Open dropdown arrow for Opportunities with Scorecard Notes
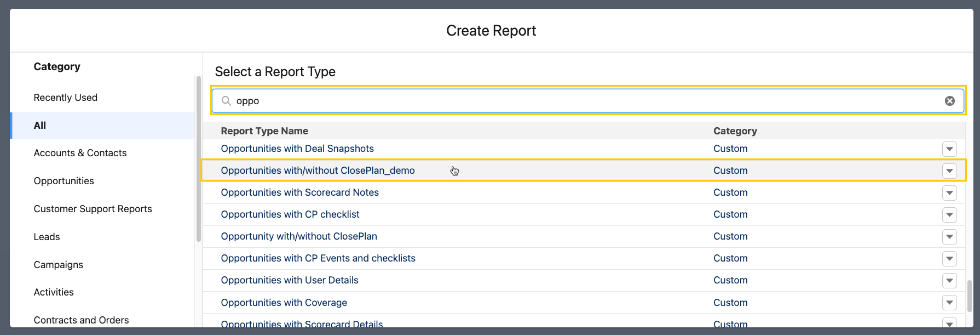The width and height of the screenshot is (980, 335). [949, 193]
